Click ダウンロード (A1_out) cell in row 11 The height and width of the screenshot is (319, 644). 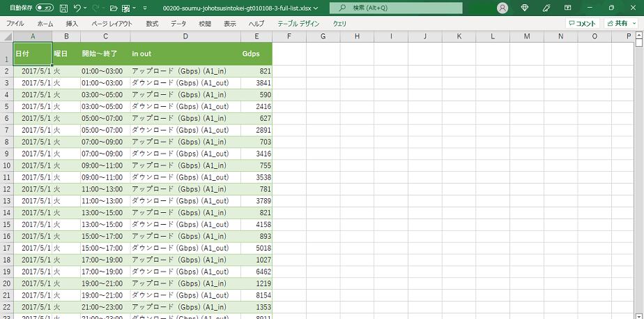185,177
